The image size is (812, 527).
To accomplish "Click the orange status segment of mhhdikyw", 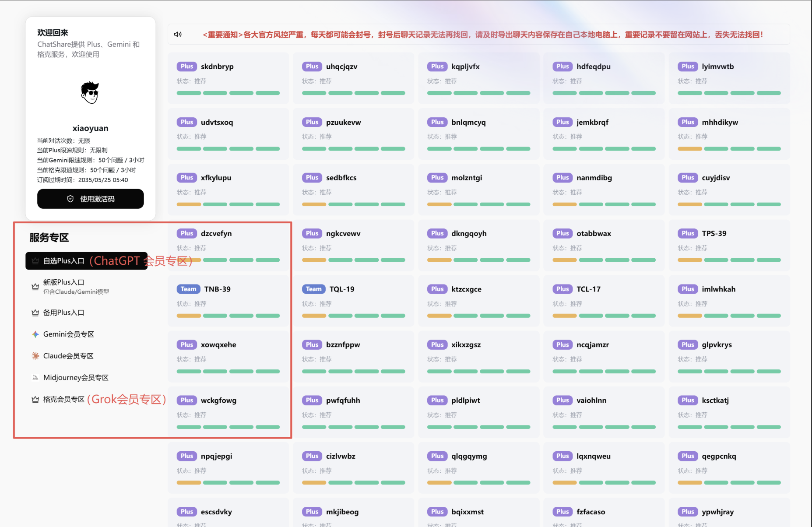I will point(690,149).
